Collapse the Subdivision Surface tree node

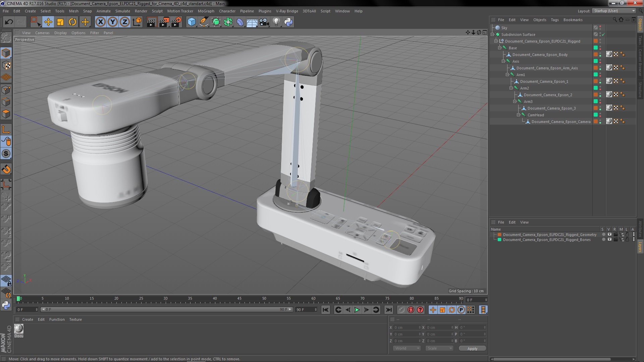pos(492,35)
